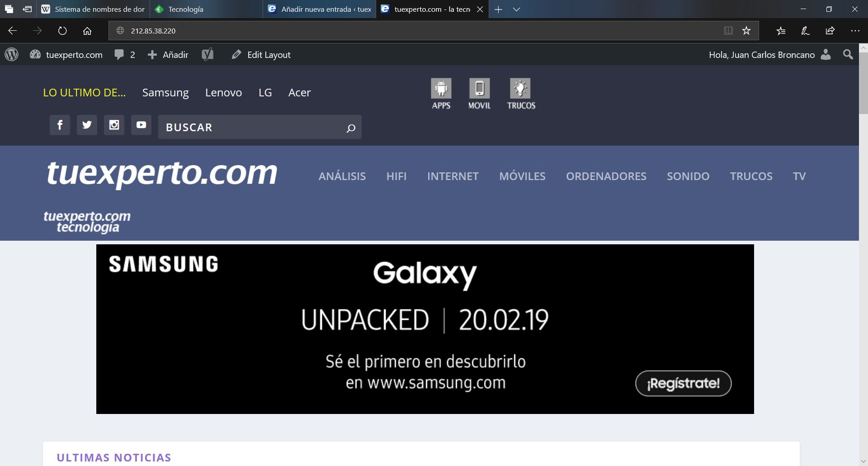868x466 pixels.
Task: Click the add notes pen icon
Action: tap(805, 31)
